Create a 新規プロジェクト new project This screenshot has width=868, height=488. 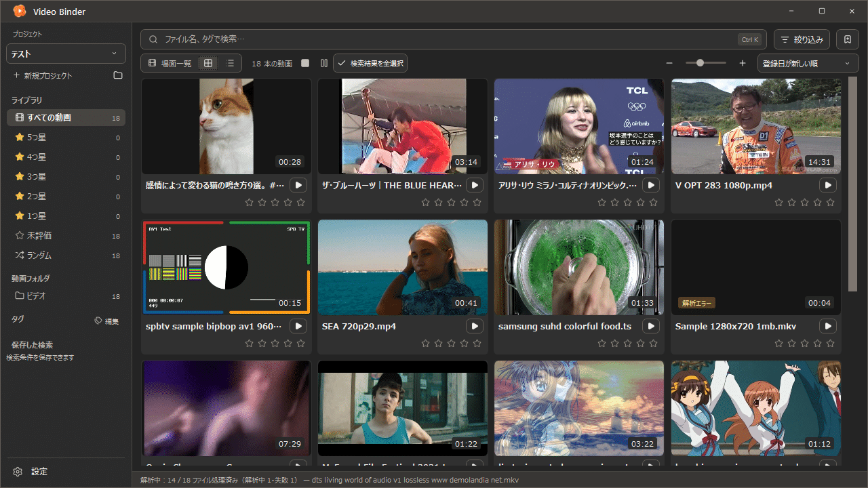coord(43,75)
